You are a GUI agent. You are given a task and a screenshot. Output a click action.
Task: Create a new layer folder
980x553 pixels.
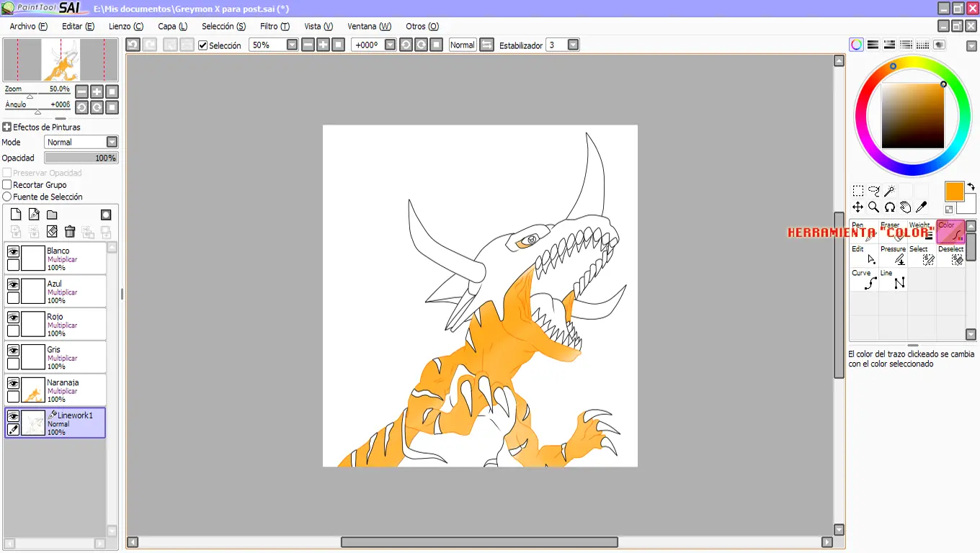[x=52, y=215]
